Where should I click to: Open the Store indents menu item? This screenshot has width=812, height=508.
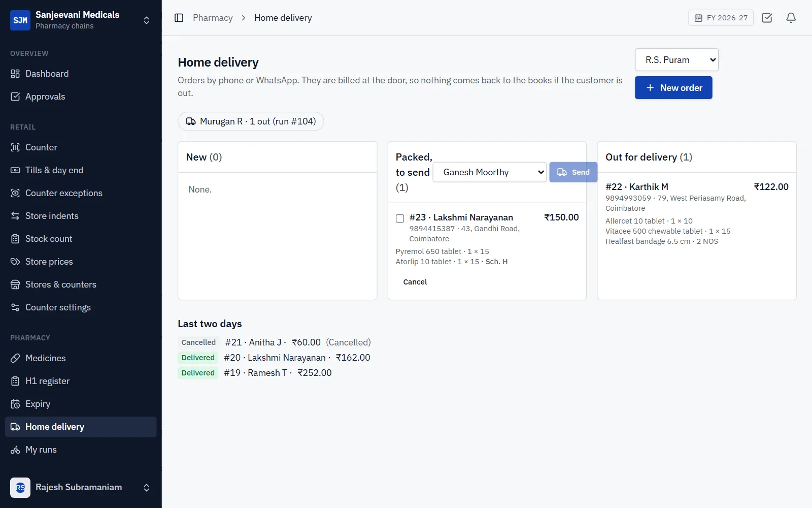81,216
